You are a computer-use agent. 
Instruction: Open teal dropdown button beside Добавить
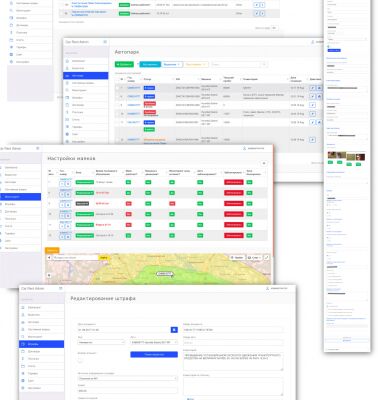(150, 64)
